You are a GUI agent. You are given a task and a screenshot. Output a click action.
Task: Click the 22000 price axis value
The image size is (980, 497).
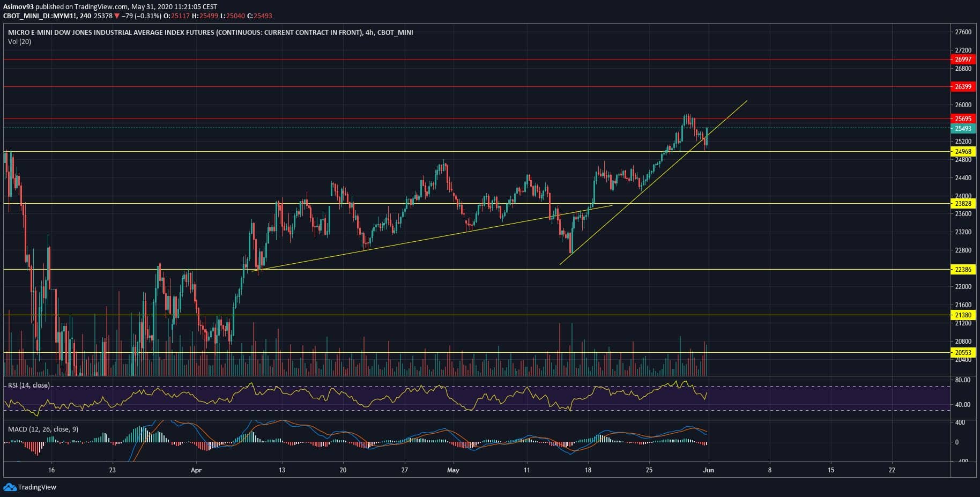[x=963, y=287]
